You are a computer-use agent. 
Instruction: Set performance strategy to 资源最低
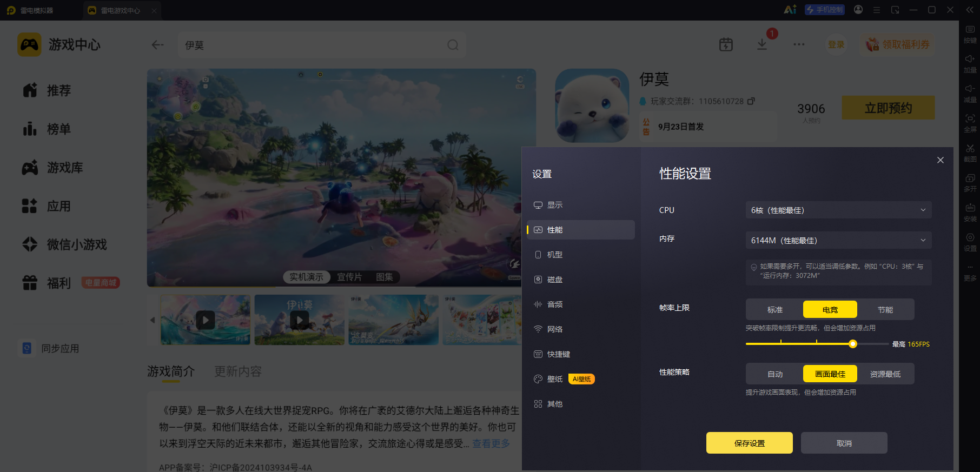pyautogui.click(x=885, y=374)
